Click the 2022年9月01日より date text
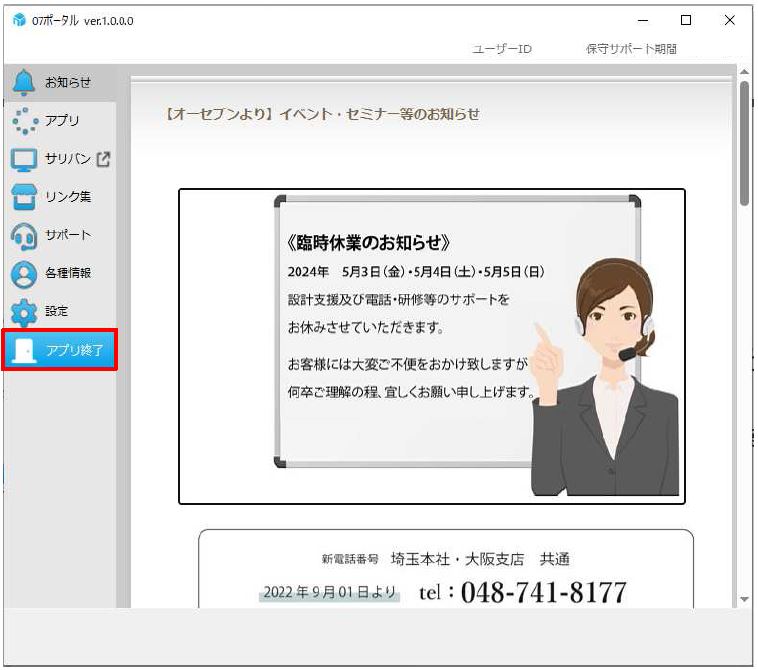Image resolution: width=758 pixels, height=670 pixels. 329,592
